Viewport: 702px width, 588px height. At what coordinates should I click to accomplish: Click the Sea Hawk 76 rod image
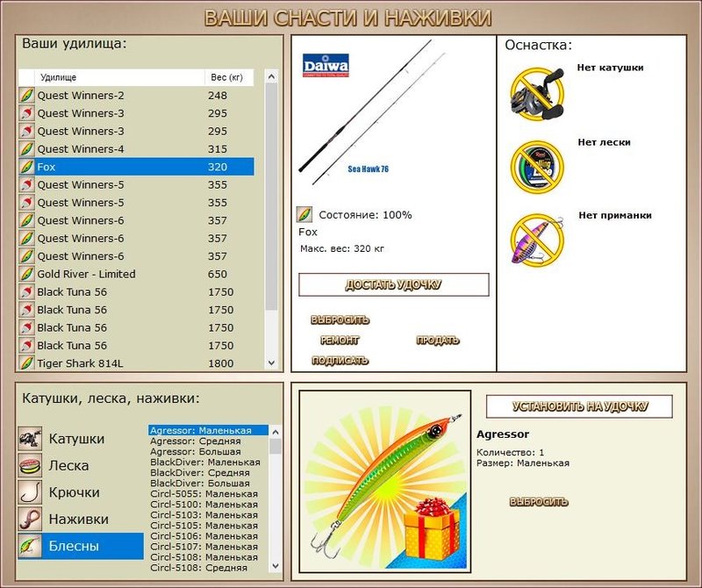pos(371,112)
